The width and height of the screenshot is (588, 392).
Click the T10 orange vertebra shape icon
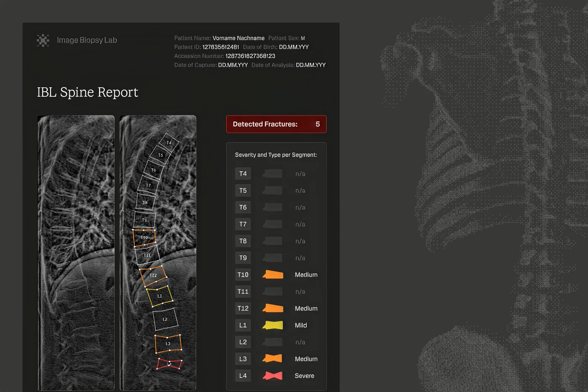tap(273, 274)
